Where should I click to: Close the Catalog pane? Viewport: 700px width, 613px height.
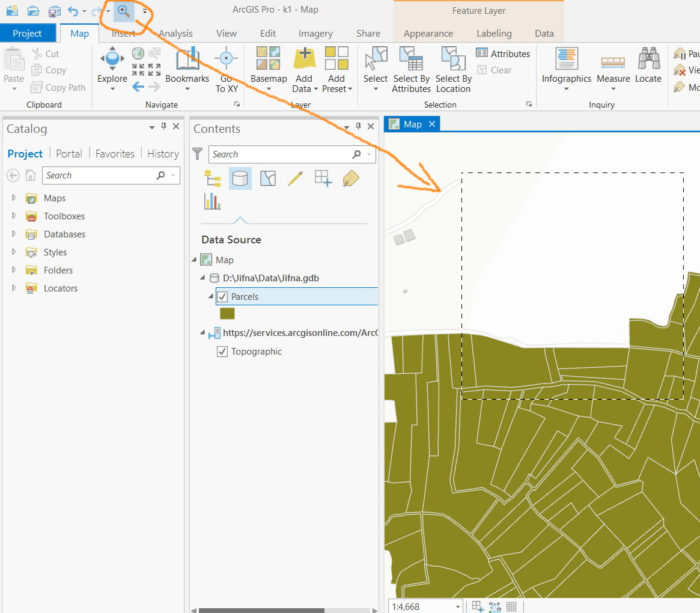176,126
